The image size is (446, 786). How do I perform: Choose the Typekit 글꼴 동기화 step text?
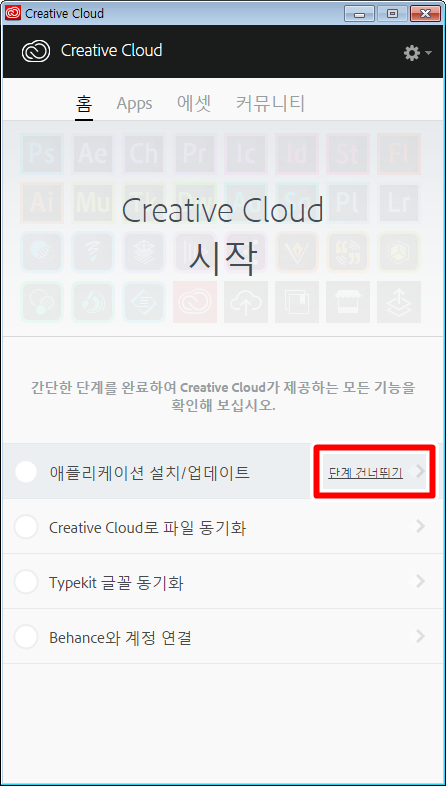pyautogui.click(x=116, y=583)
